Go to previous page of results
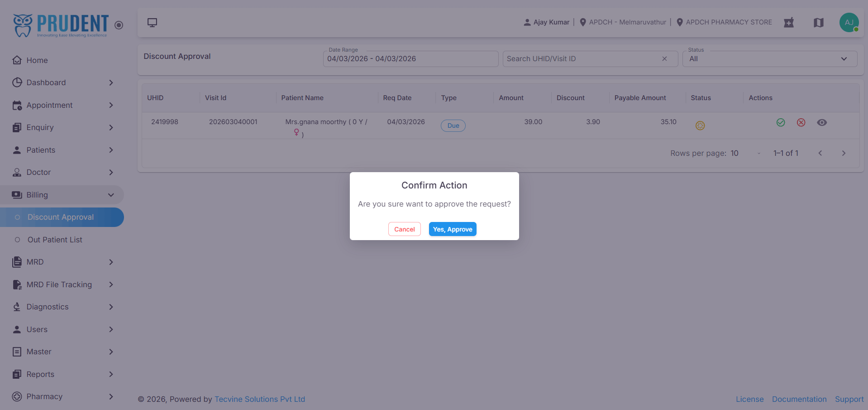This screenshot has height=410, width=868. pyautogui.click(x=820, y=153)
